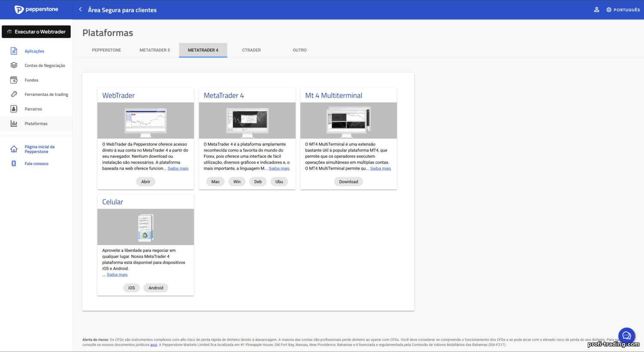The width and height of the screenshot is (644, 352).
Task: Select the Ferramentas de trading wrench icon
Action: coord(14,94)
